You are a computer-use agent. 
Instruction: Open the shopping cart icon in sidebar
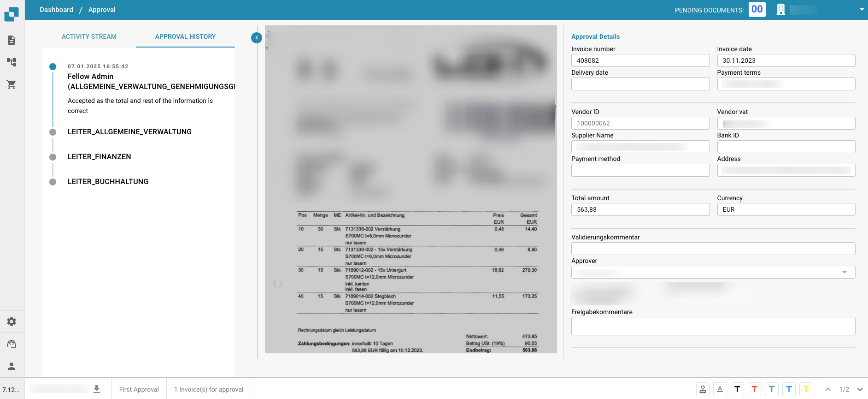(12, 84)
